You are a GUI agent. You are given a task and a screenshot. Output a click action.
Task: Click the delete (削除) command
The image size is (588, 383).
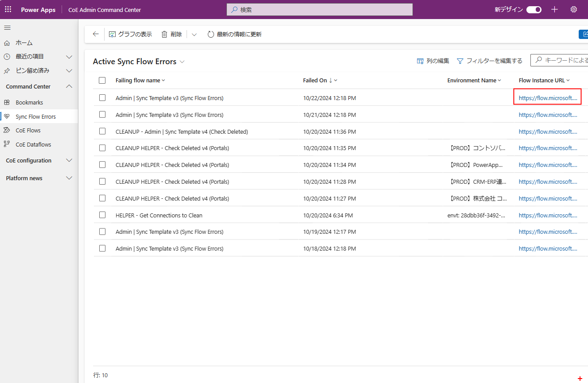[x=171, y=34]
